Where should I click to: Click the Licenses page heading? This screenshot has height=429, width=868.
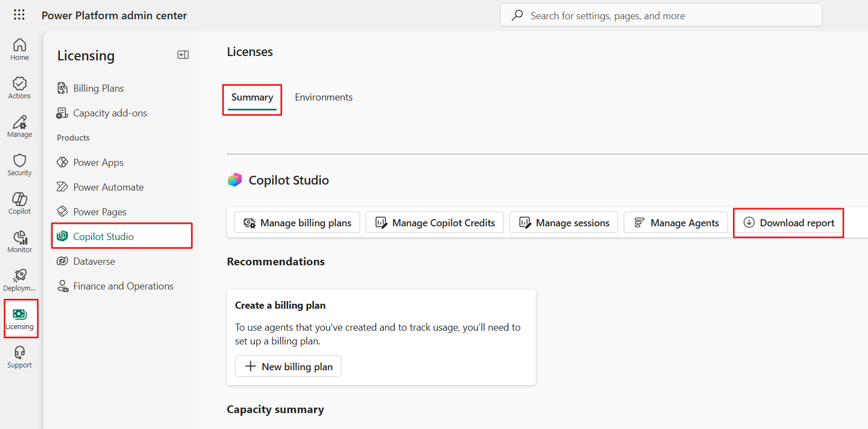[x=250, y=52]
